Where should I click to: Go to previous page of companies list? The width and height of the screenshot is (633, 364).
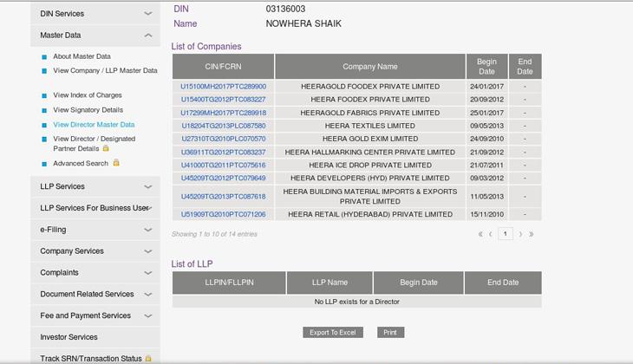(x=491, y=234)
